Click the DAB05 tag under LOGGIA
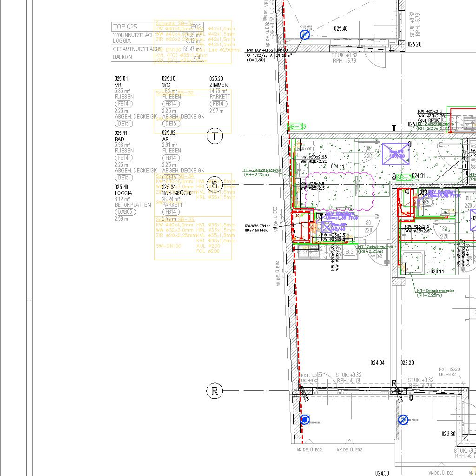This screenshot has height=476, width=476. pyautogui.click(x=124, y=212)
